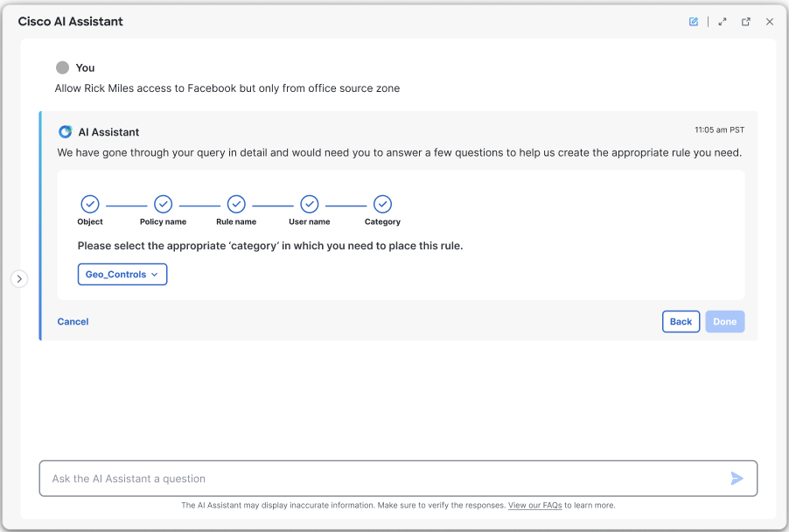
Task: Open the View our FAQs link
Action: (x=534, y=506)
